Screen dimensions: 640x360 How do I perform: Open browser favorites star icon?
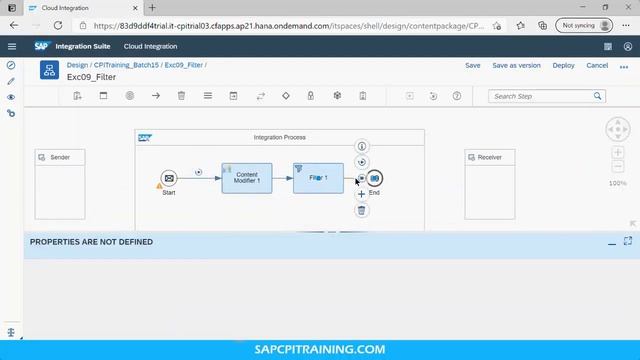tap(520, 26)
